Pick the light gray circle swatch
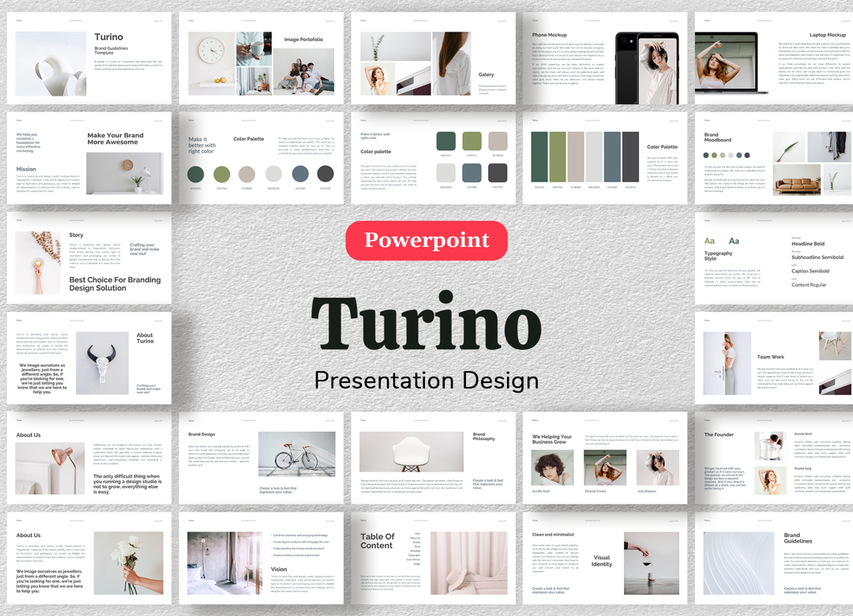Viewport: 853px width, 616px height. [x=273, y=174]
